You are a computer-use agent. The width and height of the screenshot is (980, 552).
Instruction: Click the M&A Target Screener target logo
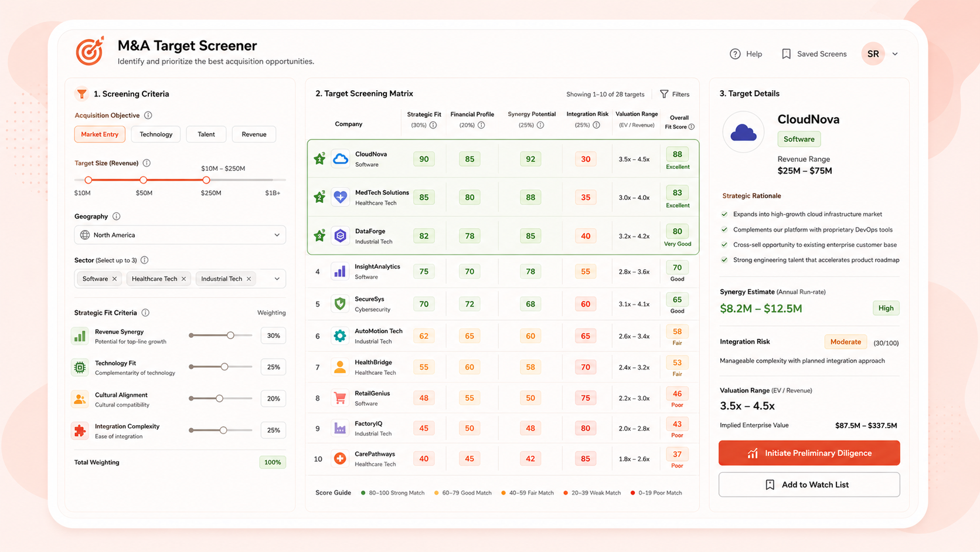(90, 51)
